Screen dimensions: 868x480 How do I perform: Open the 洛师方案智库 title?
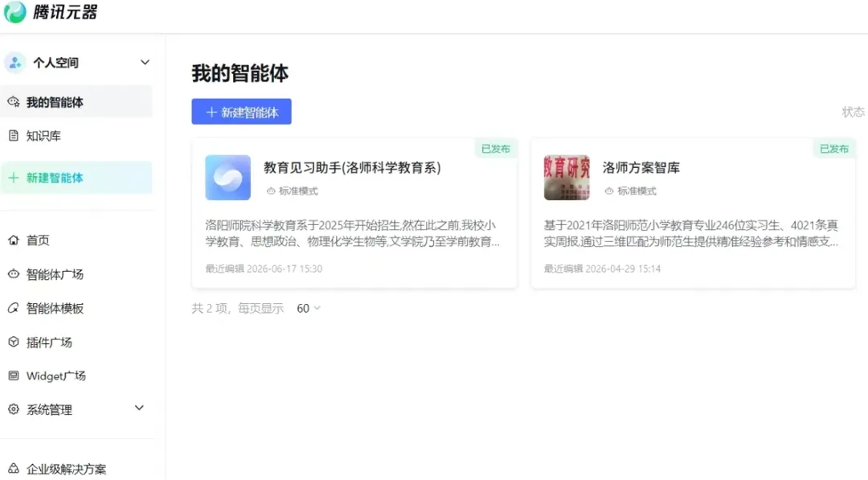pyautogui.click(x=641, y=167)
